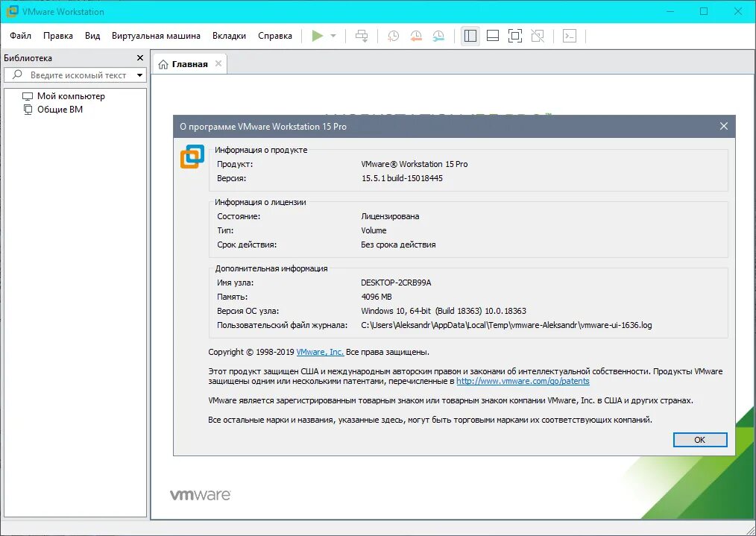
Task: Open the Вкладки menu
Action: pyautogui.click(x=229, y=36)
